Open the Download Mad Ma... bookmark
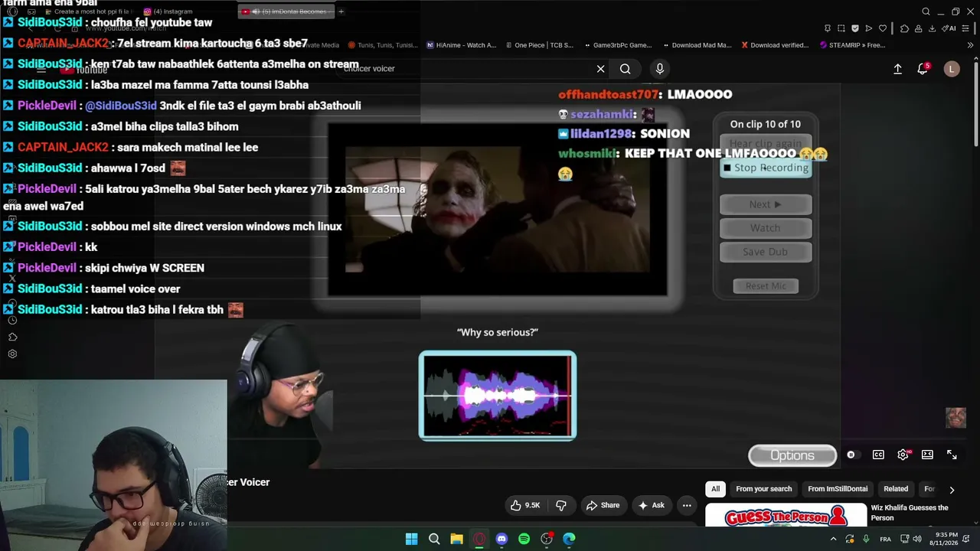Image resolution: width=980 pixels, height=551 pixels. click(x=697, y=45)
